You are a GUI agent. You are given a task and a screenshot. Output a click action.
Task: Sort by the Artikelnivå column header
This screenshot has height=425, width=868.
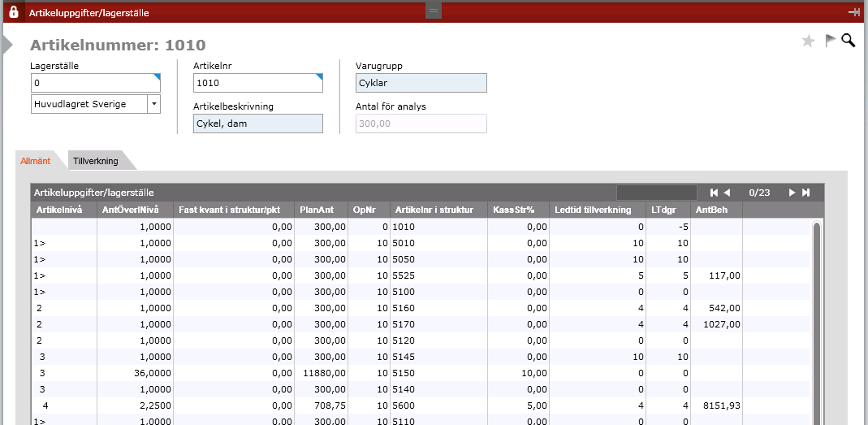(63, 210)
